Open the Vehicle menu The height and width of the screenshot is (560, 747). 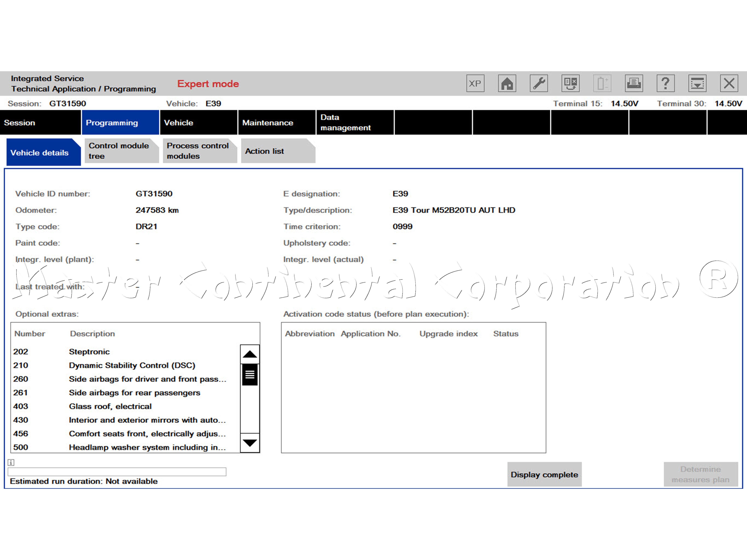(x=199, y=122)
